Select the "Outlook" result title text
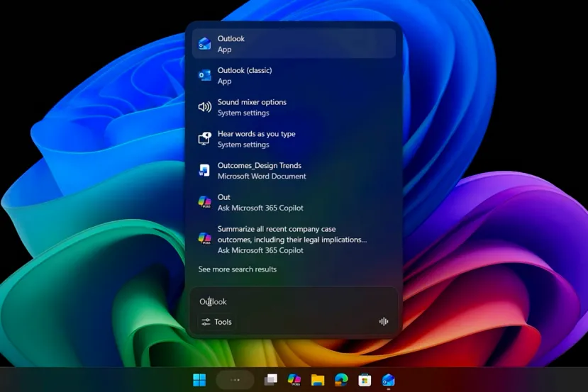588x392 pixels. click(231, 38)
